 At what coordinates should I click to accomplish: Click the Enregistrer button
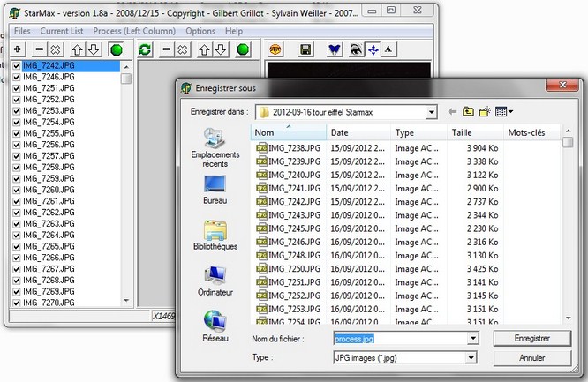(532, 339)
